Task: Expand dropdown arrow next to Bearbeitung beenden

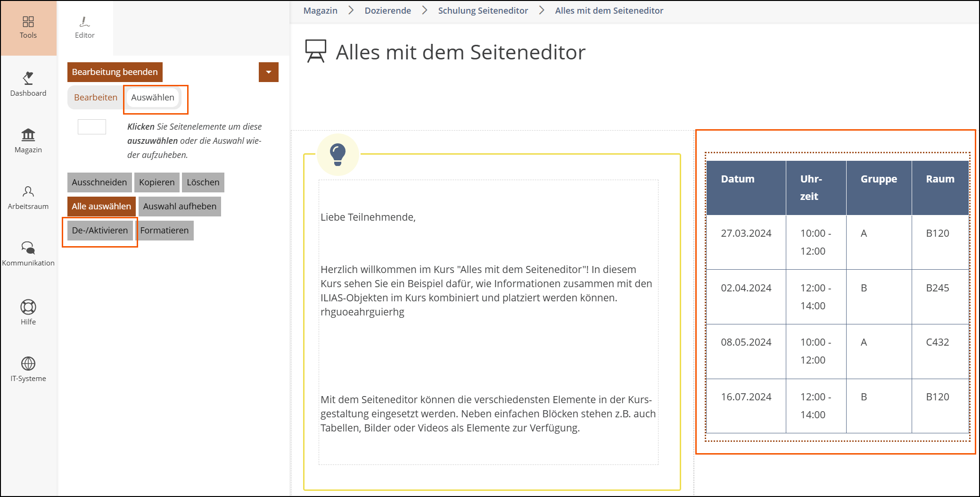Action: coord(269,72)
